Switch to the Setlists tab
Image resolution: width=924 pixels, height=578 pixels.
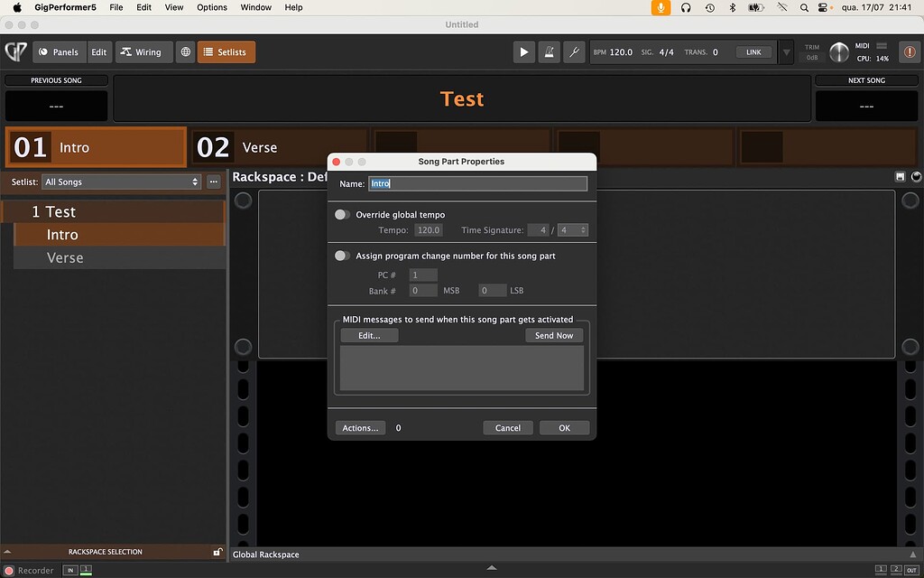click(226, 51)
